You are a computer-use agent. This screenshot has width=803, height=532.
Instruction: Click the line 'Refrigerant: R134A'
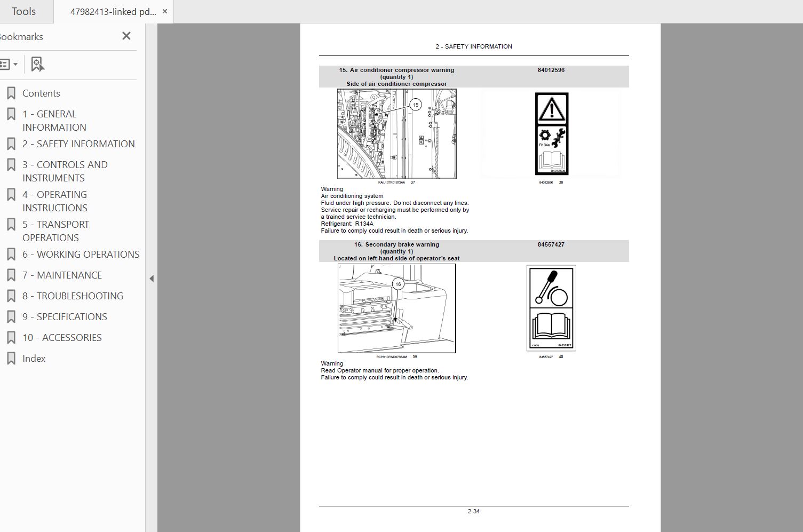point(347,224)
